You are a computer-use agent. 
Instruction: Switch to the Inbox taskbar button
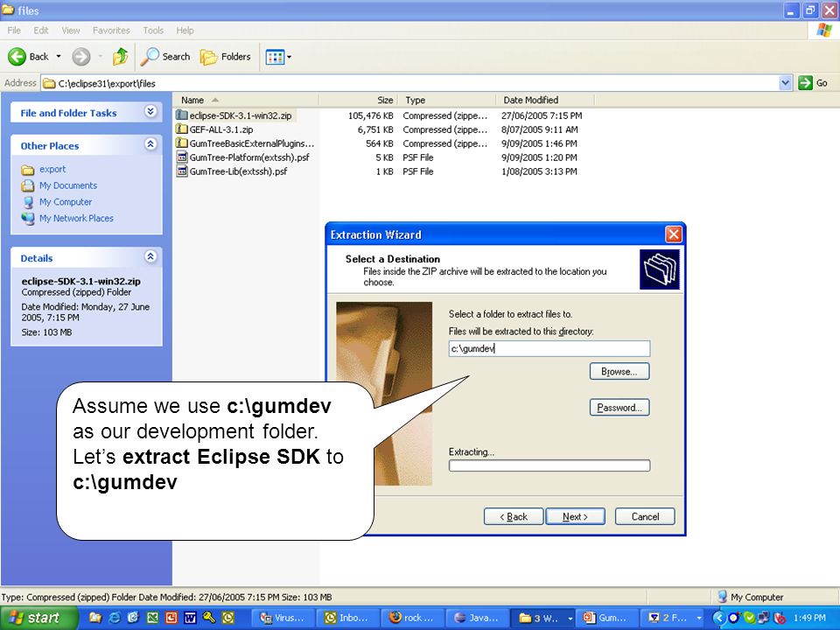[346, 618]
